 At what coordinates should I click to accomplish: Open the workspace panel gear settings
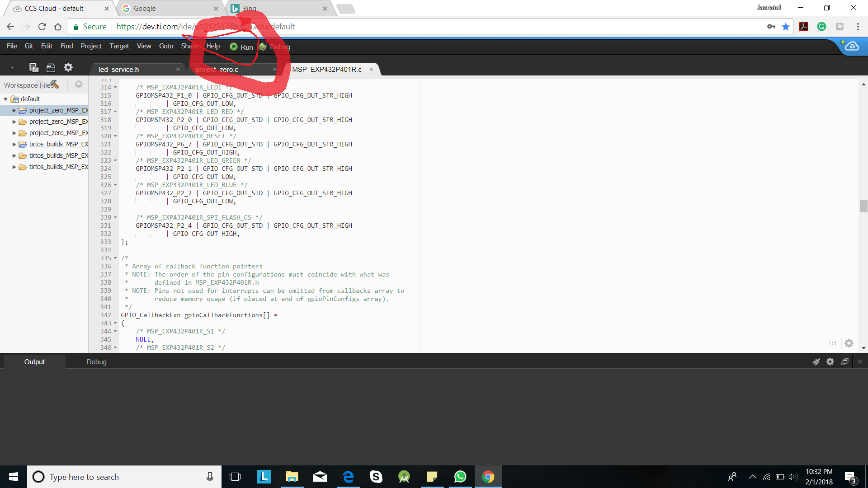[79, 84]
